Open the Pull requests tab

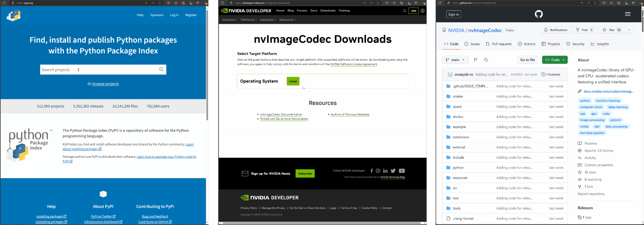pyautogui.click(x=499, y=44)
